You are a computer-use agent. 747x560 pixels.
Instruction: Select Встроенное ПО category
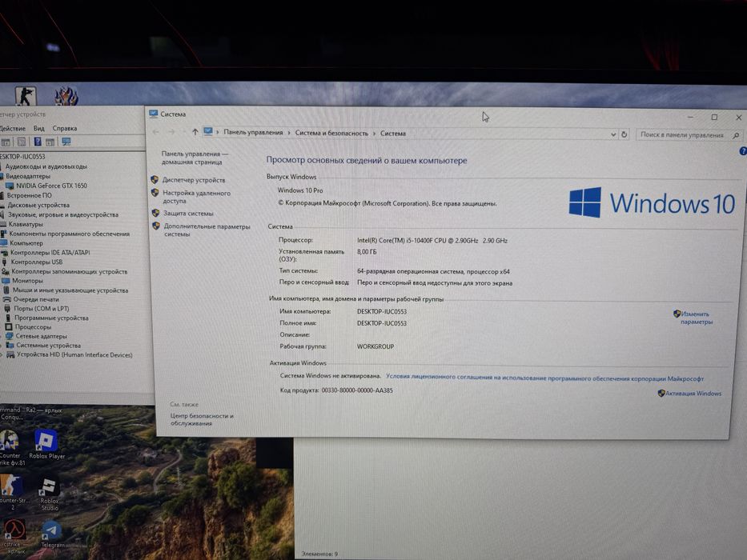[29, 195]
